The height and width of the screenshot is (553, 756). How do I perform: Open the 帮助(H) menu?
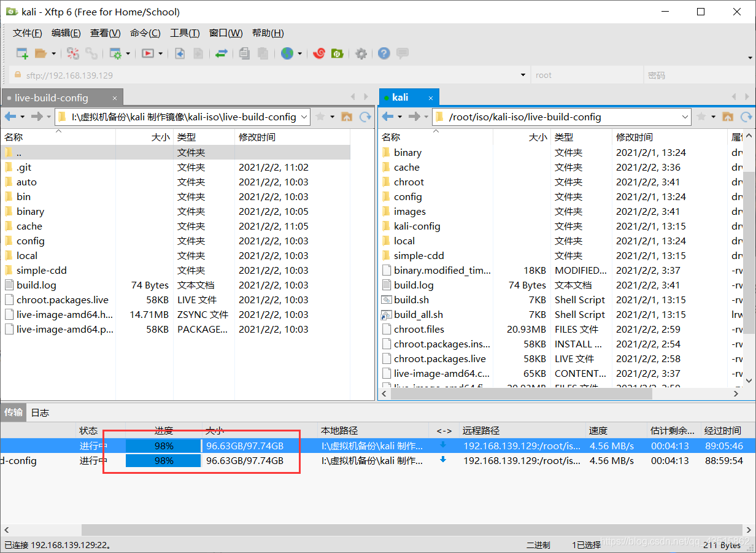pos(268,33)
